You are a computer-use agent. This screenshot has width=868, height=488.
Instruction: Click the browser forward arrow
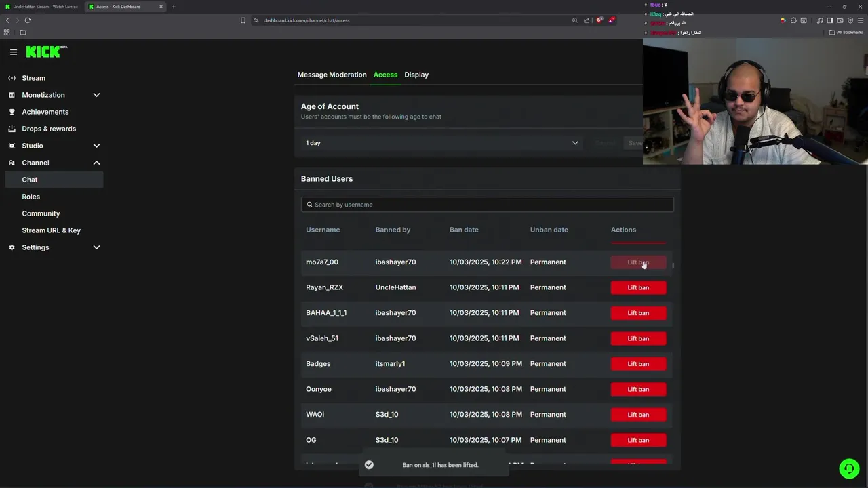coord(18,20)
